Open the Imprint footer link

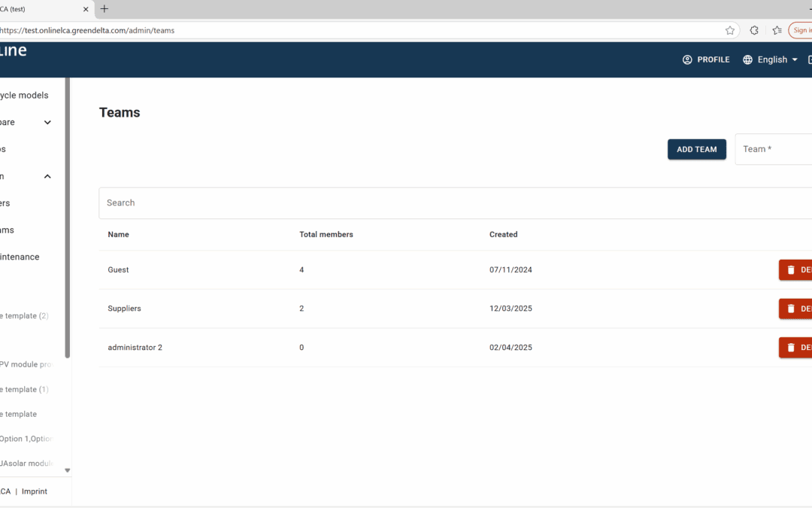(35, 491)
